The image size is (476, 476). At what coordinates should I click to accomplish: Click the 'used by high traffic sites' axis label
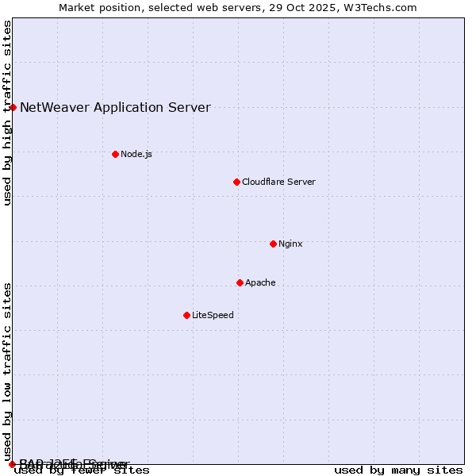(x=8, y=113)
